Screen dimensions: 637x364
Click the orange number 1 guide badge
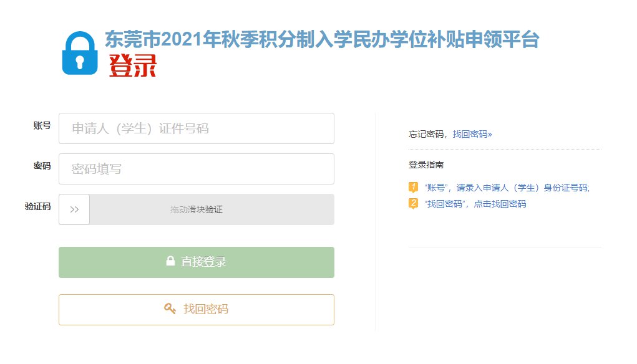413,187
